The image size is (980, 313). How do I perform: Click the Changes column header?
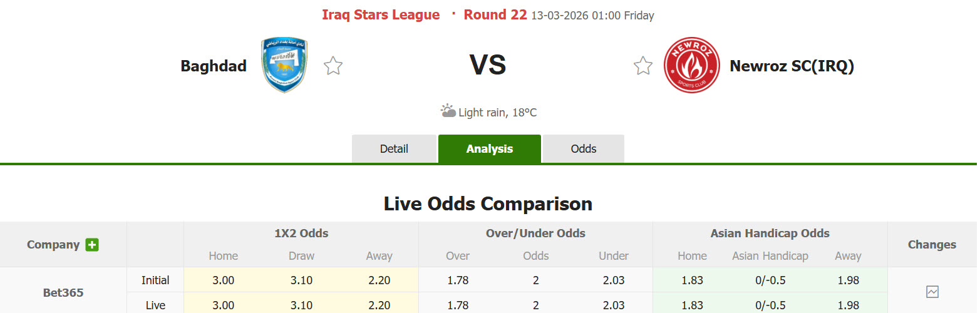932,245
